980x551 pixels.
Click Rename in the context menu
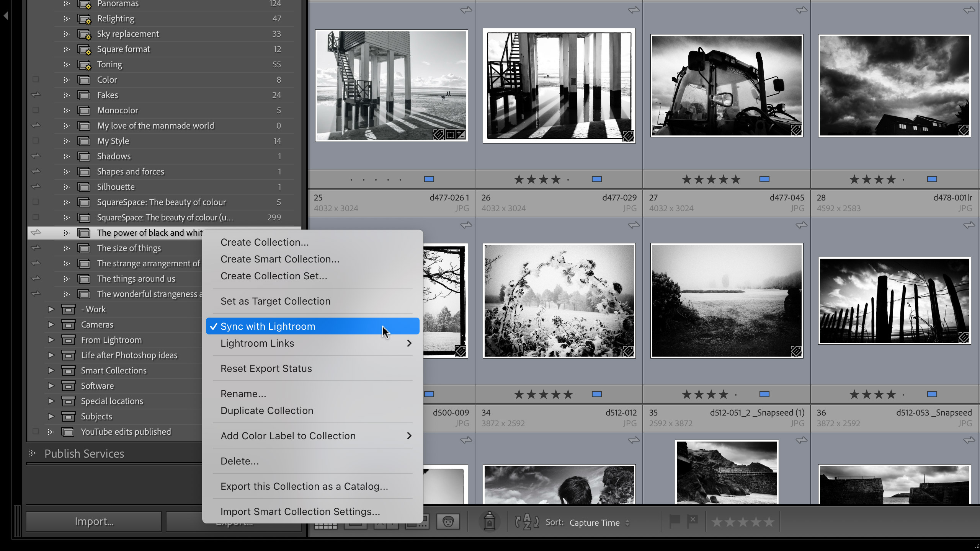pos(243,394)
